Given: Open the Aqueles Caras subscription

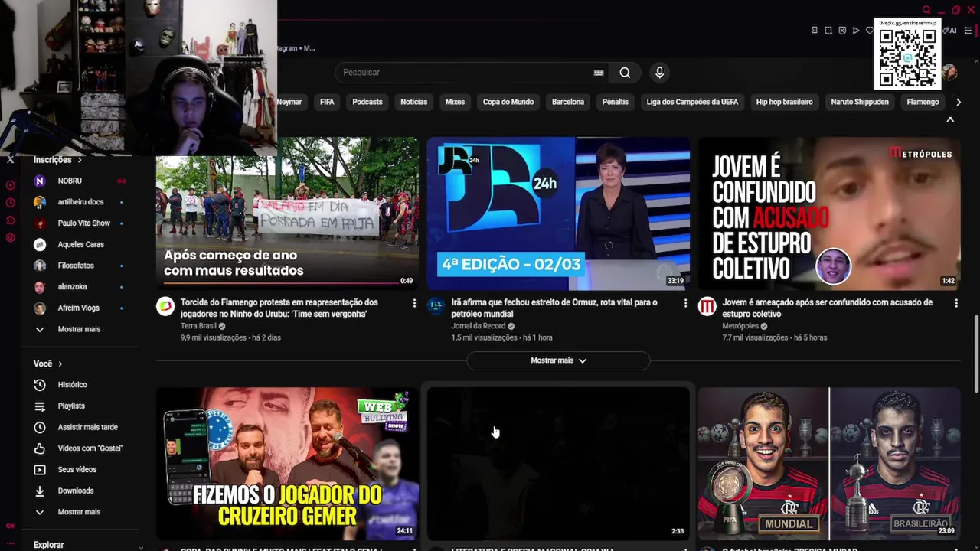Looking at the screenshot, I should (x=79, y=245).
